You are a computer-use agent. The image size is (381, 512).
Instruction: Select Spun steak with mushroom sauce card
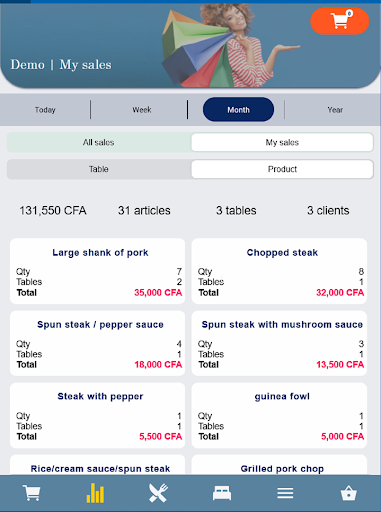[x=279, y=343]
